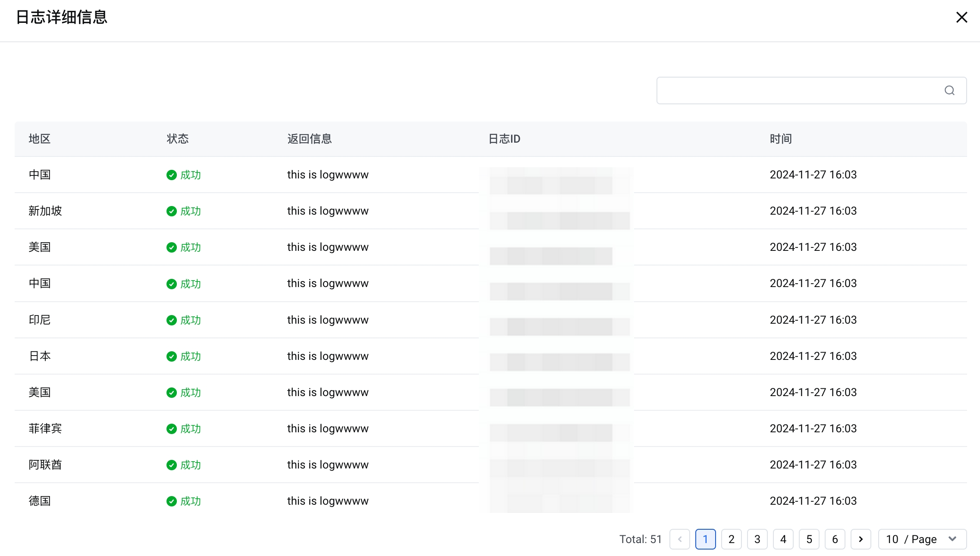Click the green status icon in the 菲律宾 row

[x=171, y=429]
